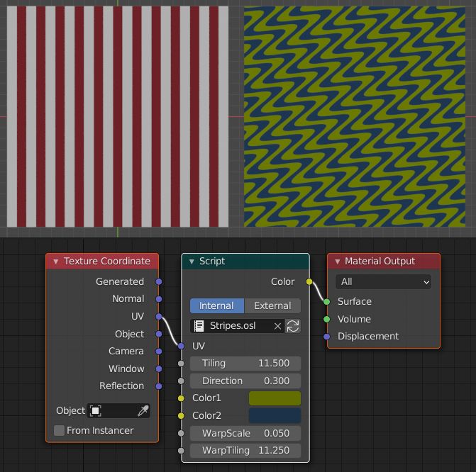Select External script mode
476x472 pixels.
click(272, 305)
